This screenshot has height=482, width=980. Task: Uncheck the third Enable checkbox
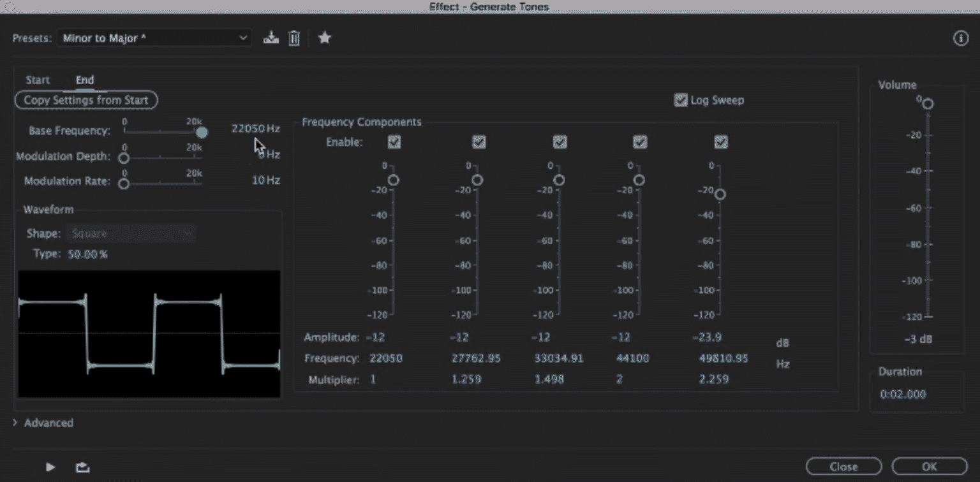click(560, 142)
